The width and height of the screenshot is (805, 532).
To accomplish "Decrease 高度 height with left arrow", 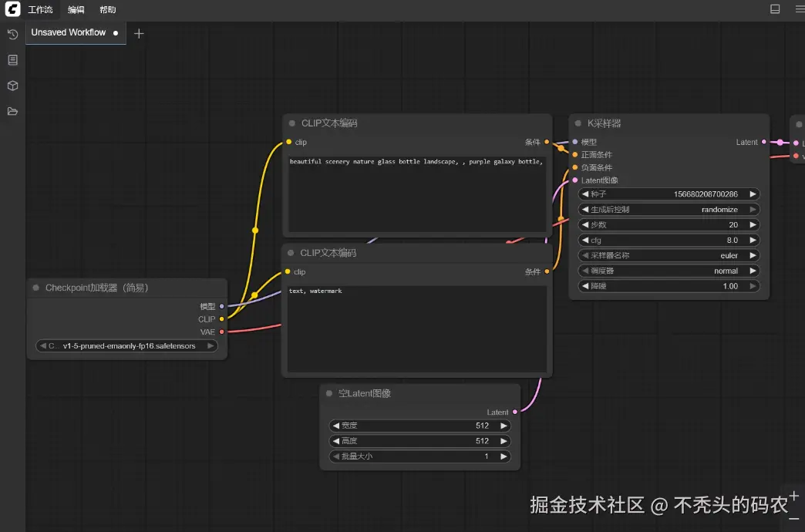I will click(x=335, y=441).
